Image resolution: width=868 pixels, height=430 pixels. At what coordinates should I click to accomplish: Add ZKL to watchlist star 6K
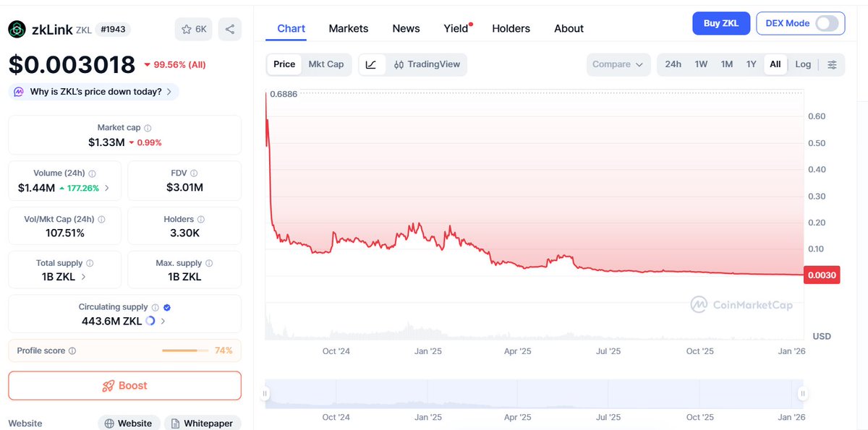coord(194,29)
